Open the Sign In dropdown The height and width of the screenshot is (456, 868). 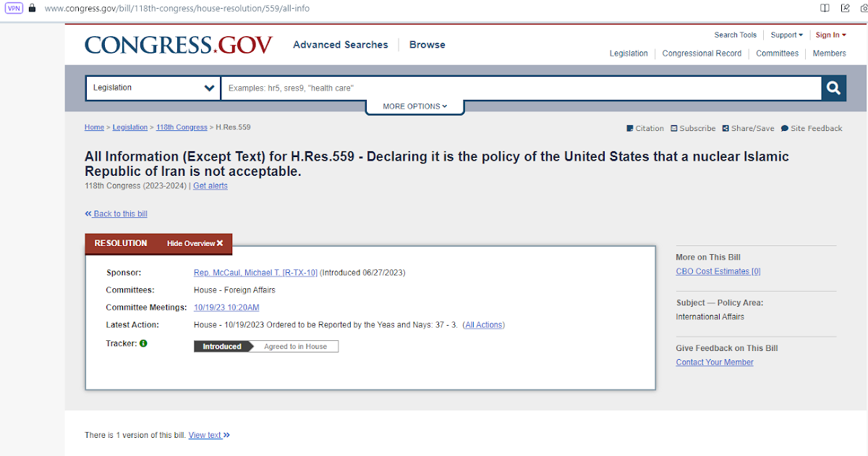click(830, 35)
